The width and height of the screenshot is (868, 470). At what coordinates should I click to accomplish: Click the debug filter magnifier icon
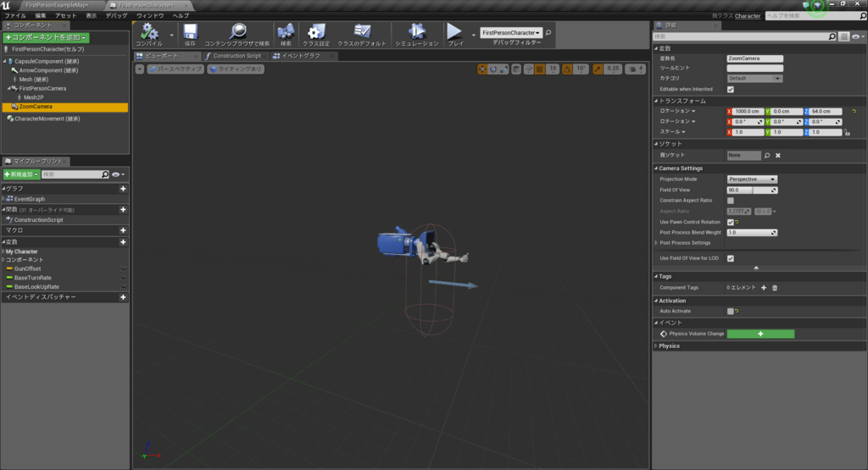point(548,33)
